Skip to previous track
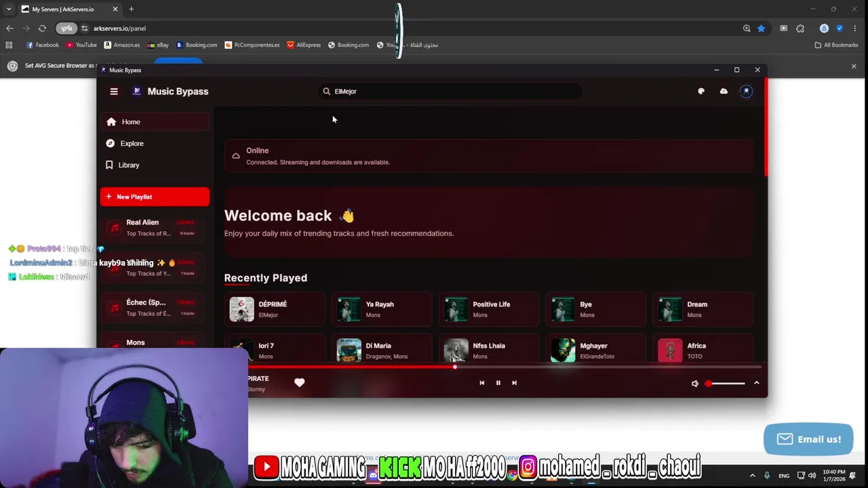This screenshot has width=868, height=488. (x=481, y=383)
